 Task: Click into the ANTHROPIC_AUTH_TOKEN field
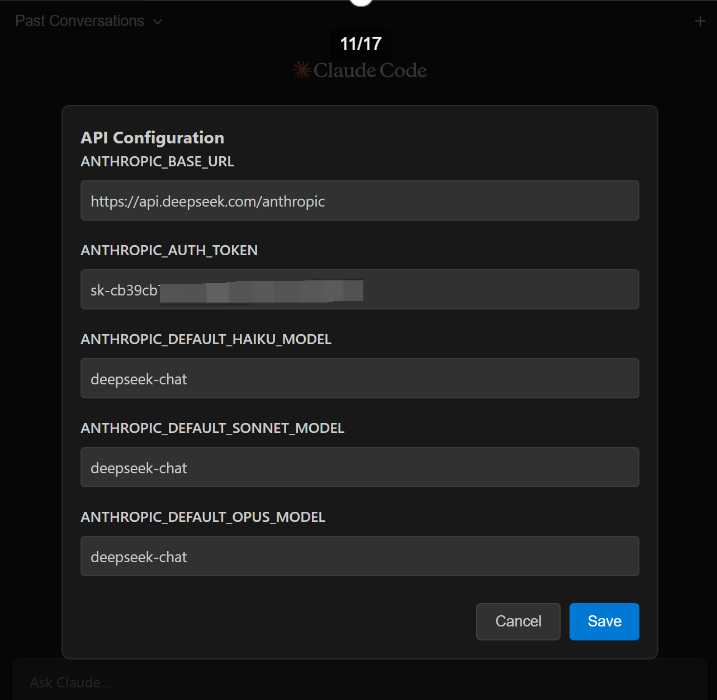pos(359,290)
